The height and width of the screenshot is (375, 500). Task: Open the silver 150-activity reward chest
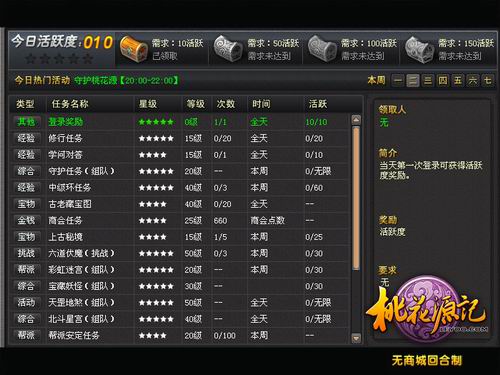[x=419, y=50]
